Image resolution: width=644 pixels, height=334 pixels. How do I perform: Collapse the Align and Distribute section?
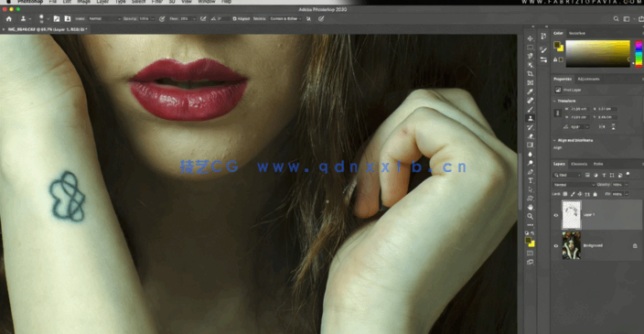click(554, 141)
